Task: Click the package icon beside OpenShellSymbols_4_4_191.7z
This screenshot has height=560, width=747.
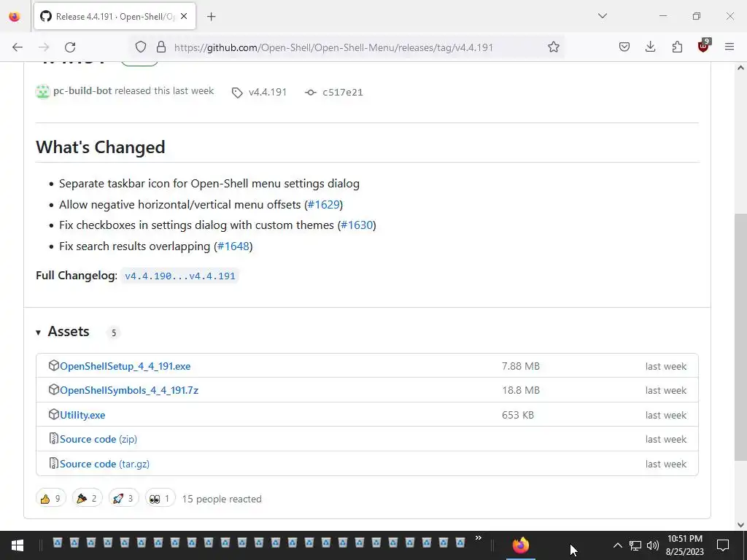Action: (54, 390)
